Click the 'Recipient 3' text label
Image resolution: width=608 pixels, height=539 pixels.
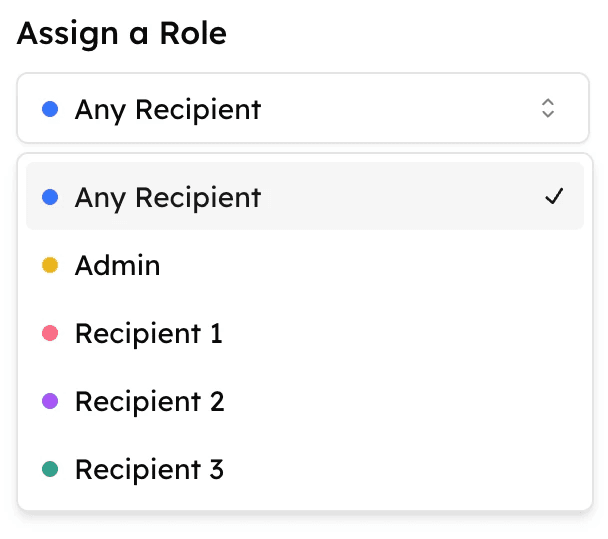pos(149,469)
